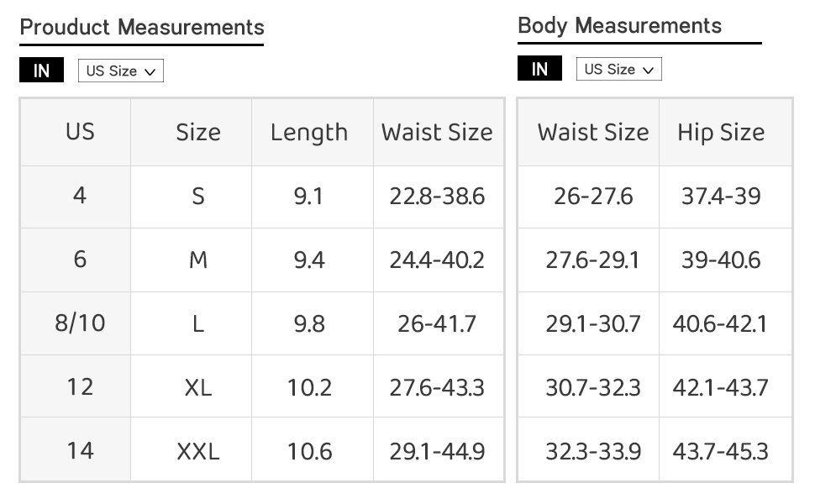
Task: Click the chevron arrow in the Product Measurements US Size selector
Action: point(150,71)
